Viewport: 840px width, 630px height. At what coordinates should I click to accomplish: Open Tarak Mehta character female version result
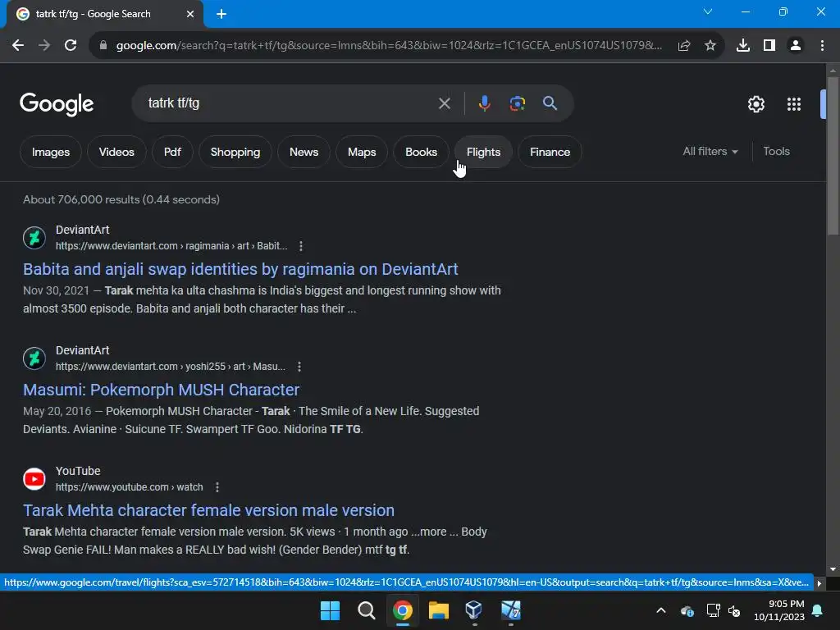(x=209, y=510)
